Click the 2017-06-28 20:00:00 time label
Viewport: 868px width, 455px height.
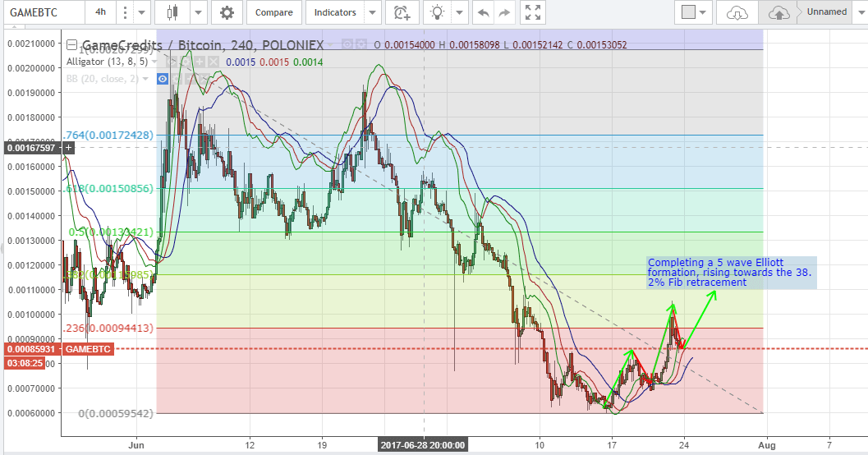pos(424,445)
